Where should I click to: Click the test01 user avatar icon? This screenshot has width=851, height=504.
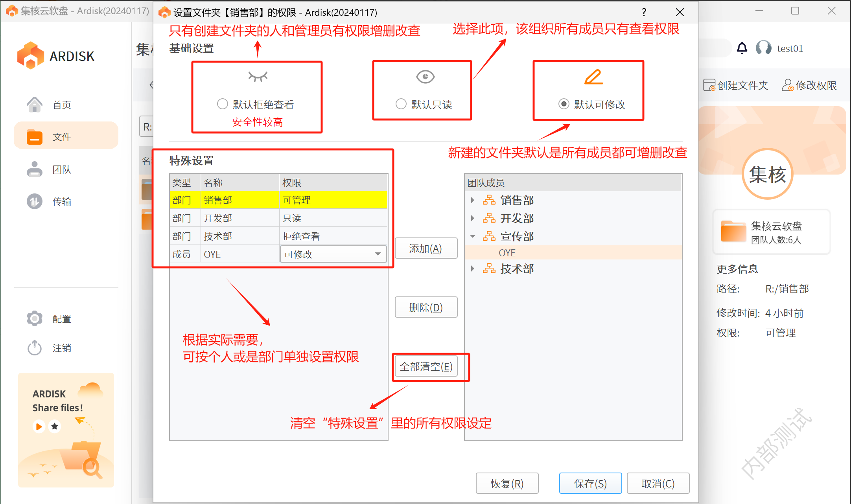pyautogui.click(x=763, y=48)
